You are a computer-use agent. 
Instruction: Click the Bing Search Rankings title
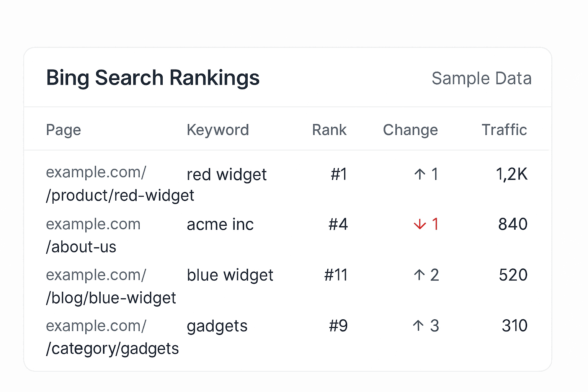[x=153, y=78]
